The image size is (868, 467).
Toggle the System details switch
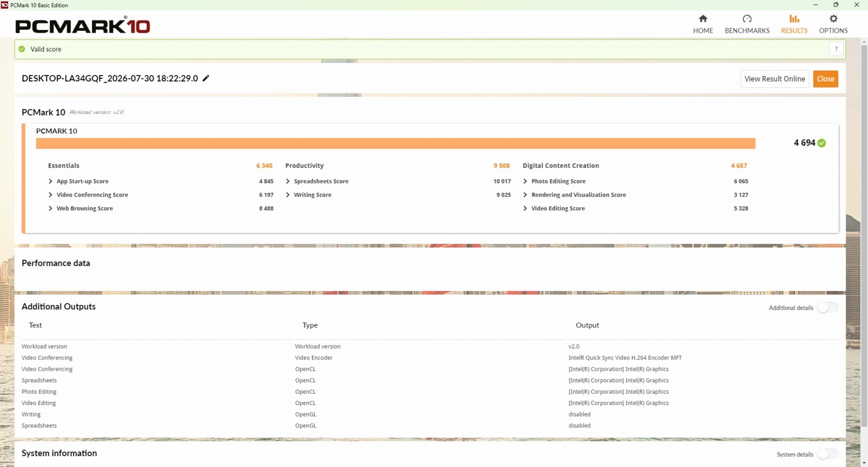pos(828,455)
